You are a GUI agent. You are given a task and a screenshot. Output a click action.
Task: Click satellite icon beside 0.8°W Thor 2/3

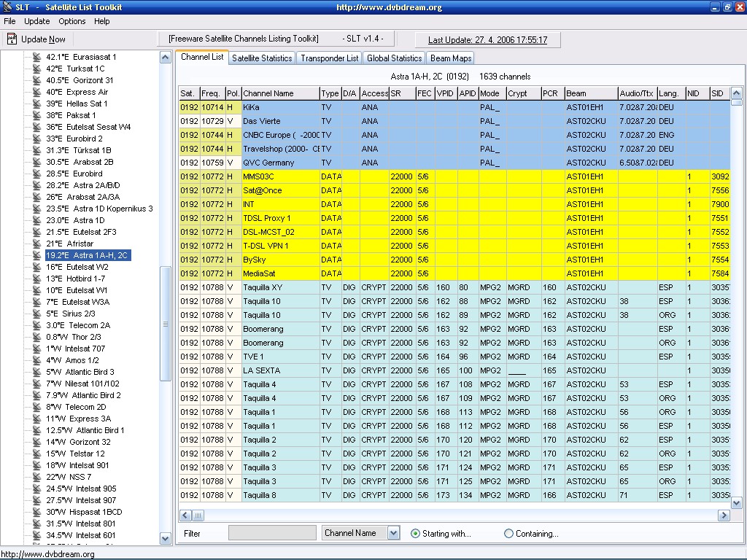click(x=36, y=337)
